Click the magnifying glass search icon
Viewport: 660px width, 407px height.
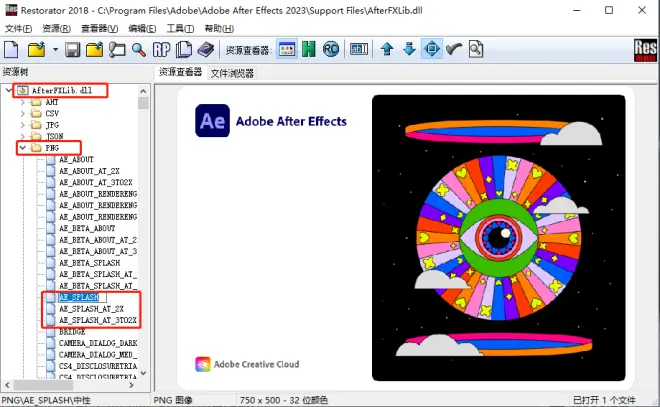pos(139,50)
